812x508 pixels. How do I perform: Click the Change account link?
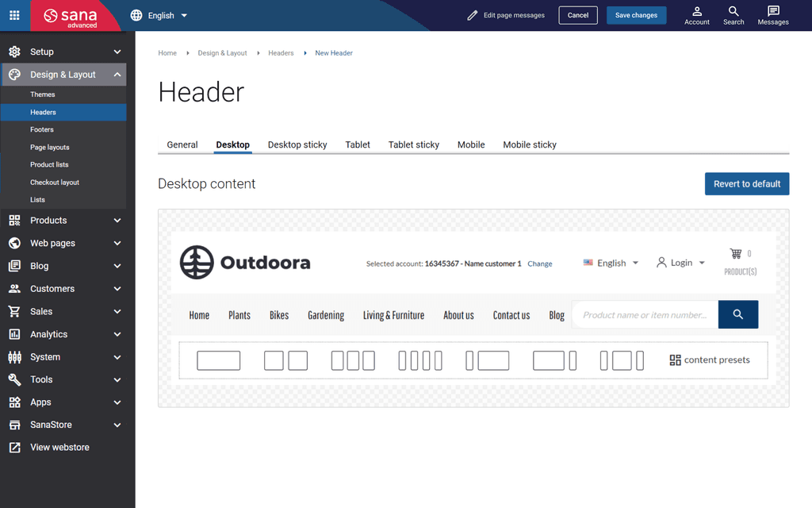click(x=539, y=264)
